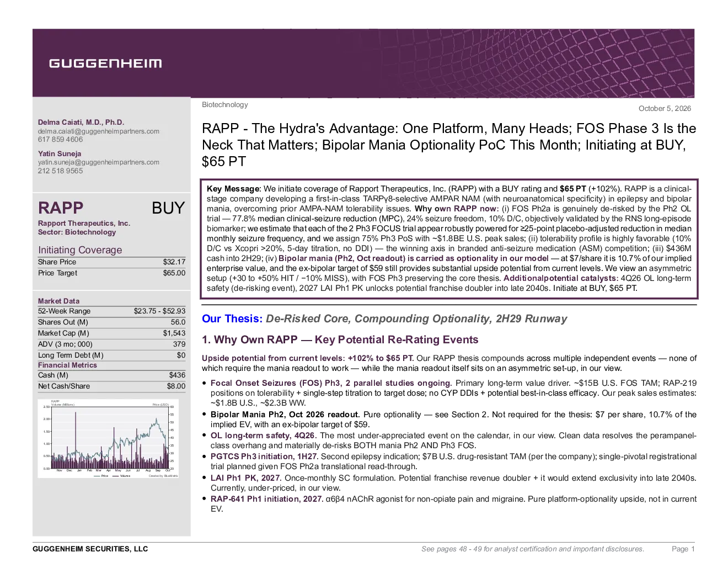Click the analyst name Delma Caiati, M.D., Ph.D.
This screenshot has height=563, width=728.
coord(81,123)
